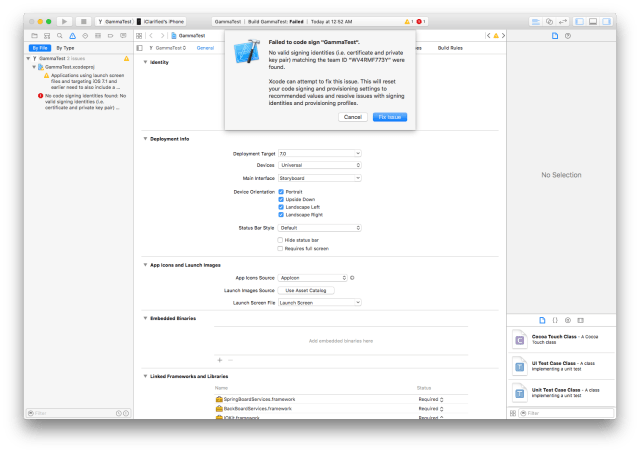Open the GammaTest target selector popup
640x453 pixels.
click(x=167, y=48)
